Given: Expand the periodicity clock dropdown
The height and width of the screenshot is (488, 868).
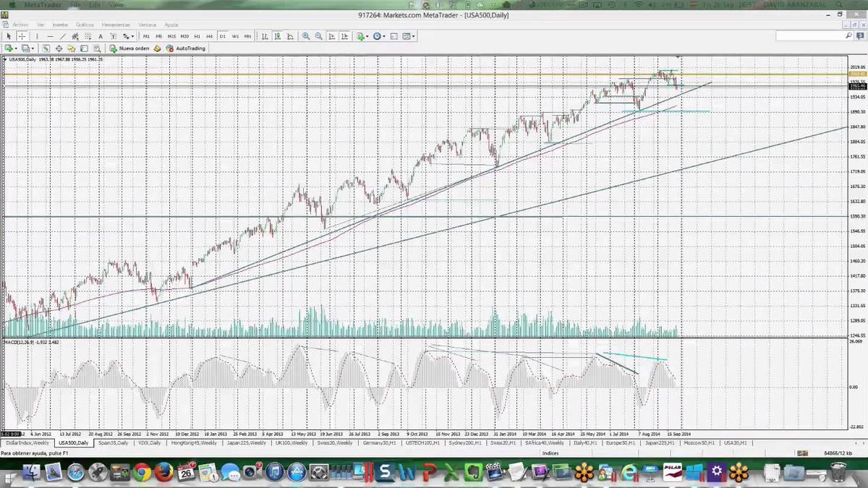Looking at the screenshot, I should point(380,36).
